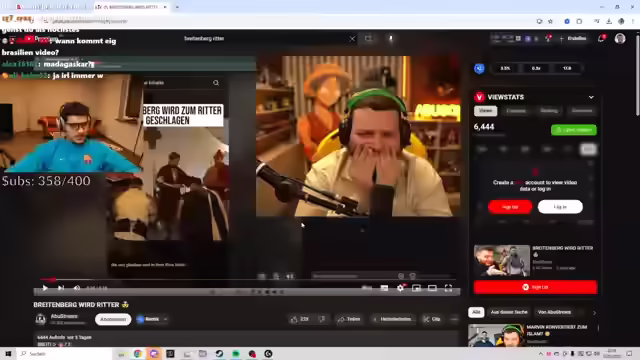The height and width of the screenshot is (360, 640).
Task: Subscribe with the Abonnieren button
Action: [113, 319]
